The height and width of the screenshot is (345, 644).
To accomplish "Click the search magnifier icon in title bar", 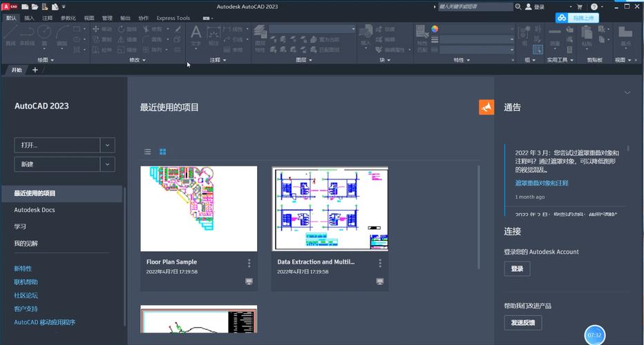I will [x=518, y=7].
